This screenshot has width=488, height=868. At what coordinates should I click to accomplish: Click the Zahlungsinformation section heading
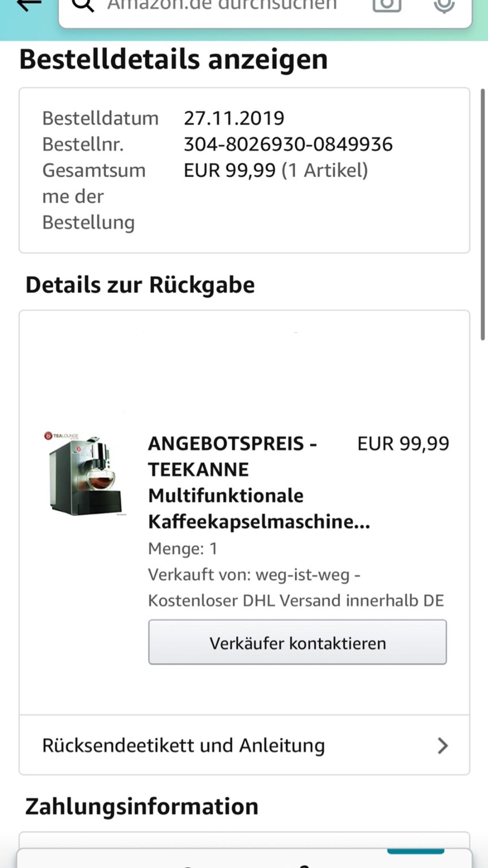click(142, 807)
